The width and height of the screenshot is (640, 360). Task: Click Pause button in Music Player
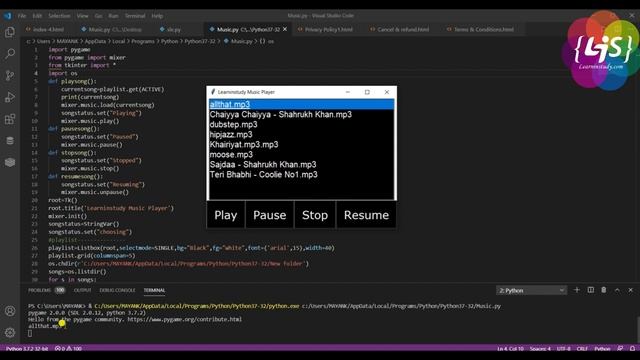(x=269, y=215)
